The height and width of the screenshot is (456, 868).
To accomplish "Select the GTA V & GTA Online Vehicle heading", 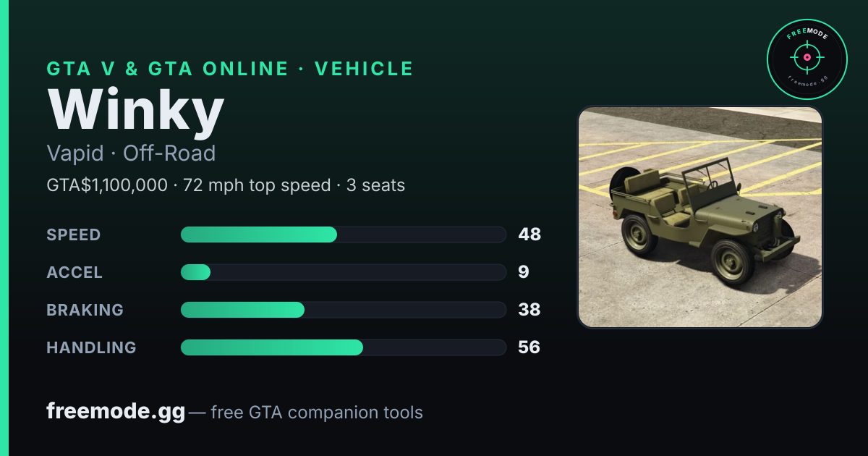I will [x=230, y=69].
